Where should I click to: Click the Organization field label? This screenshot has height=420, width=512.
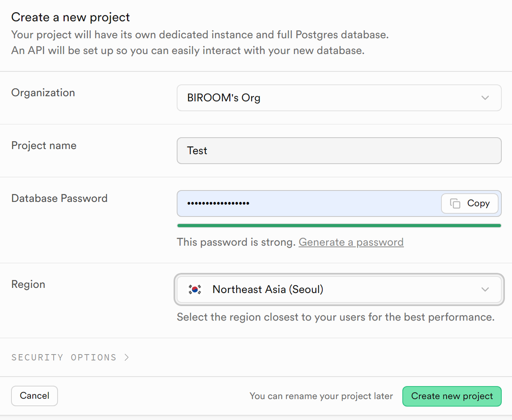pyautogui.click(x=43, y=93)
